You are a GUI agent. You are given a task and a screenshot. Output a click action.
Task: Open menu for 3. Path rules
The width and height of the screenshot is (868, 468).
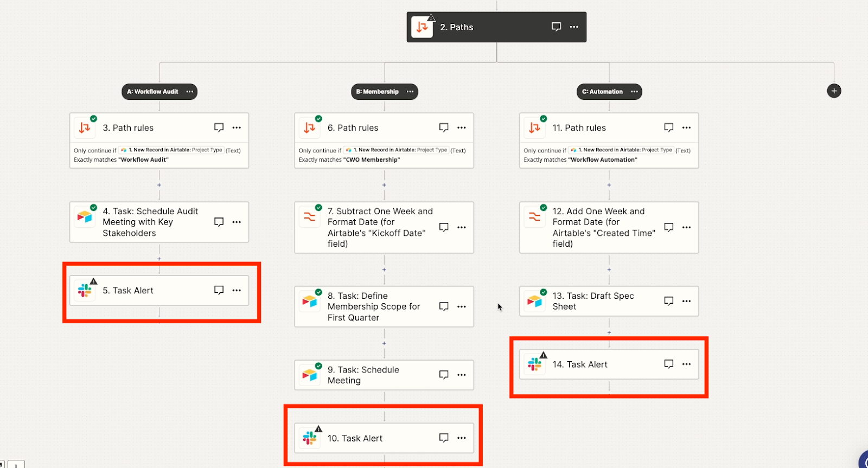coord(237,127)
